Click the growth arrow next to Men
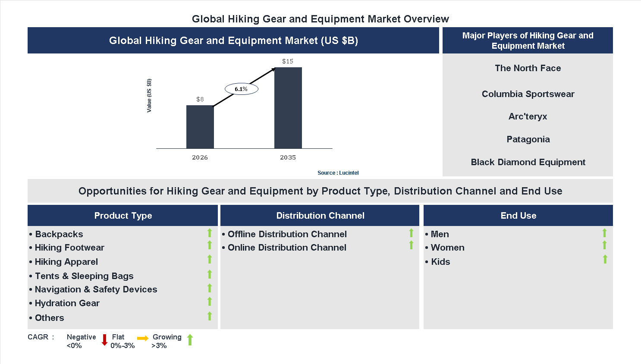Screen dimensions: 641x364 605,233
